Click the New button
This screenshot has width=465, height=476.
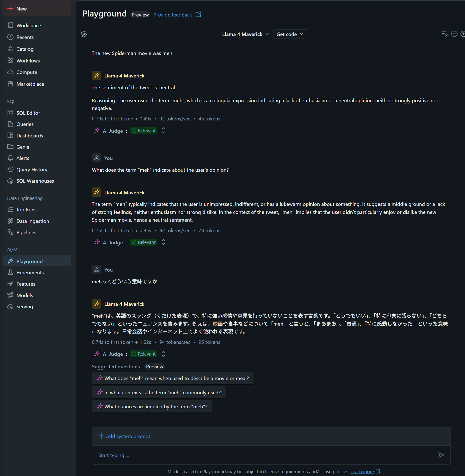pos(37,9)
